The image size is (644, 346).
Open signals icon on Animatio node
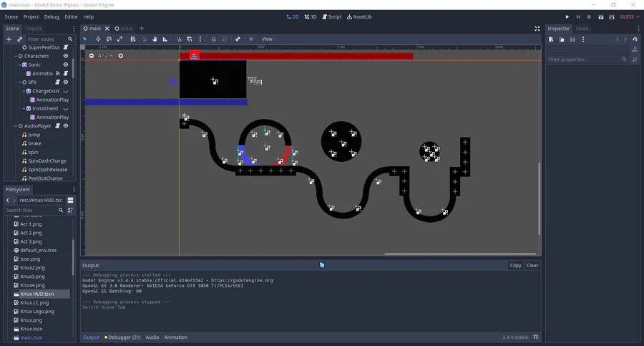[57, 73]
